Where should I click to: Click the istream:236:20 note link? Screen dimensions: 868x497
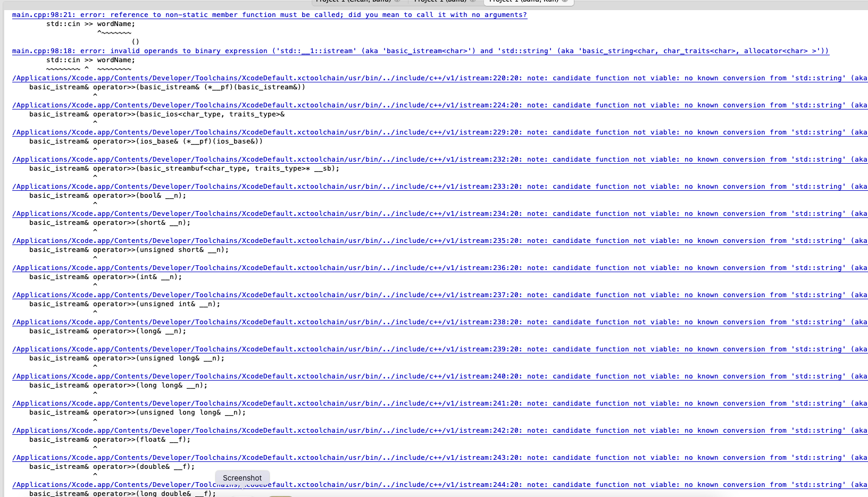[440, 268]
